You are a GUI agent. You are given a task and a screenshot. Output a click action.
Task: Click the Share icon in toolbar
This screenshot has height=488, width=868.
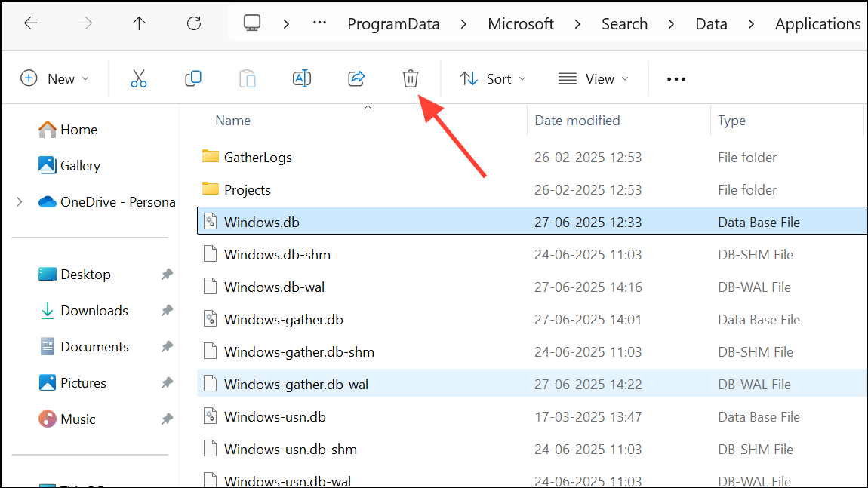pyautogui.click(x=356, y=78)
